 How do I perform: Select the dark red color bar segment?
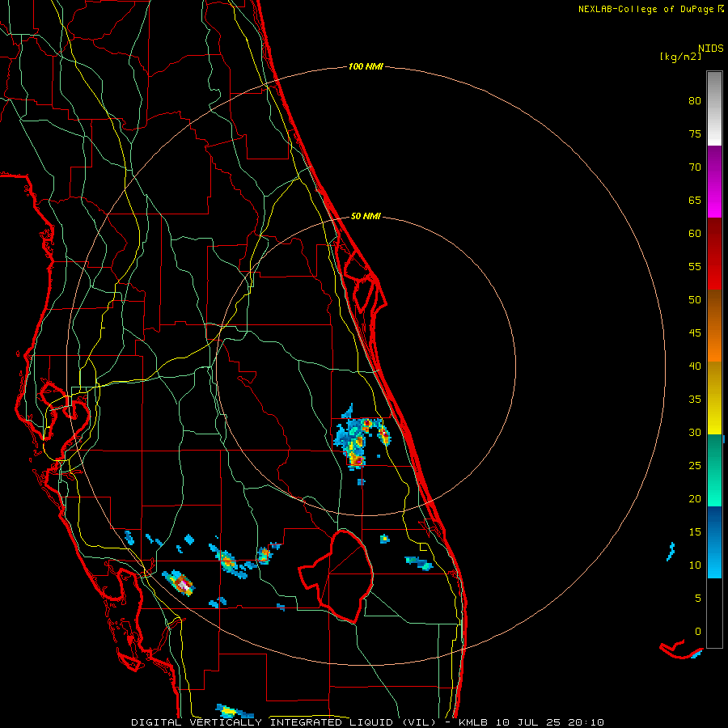pos(714,254)
